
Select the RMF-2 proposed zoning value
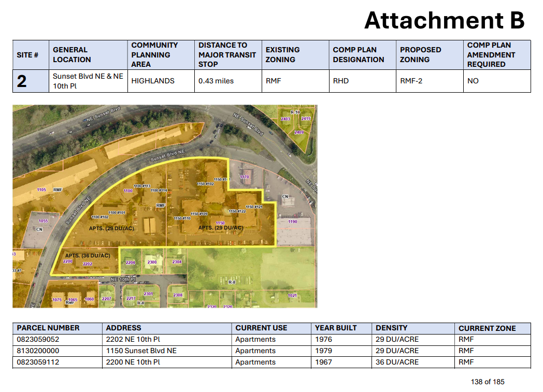pos(411,81)
